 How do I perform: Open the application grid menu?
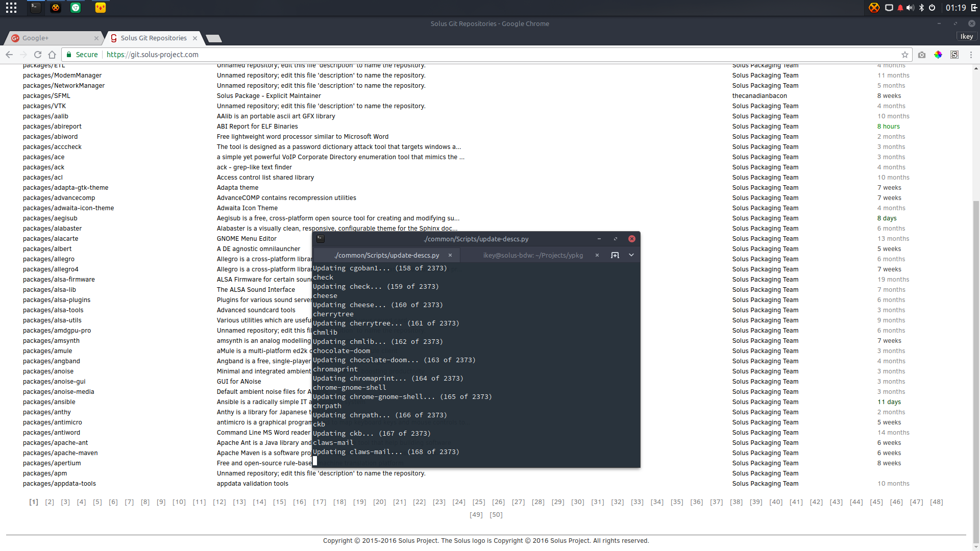pyautogui.click(x=11, y=8)
